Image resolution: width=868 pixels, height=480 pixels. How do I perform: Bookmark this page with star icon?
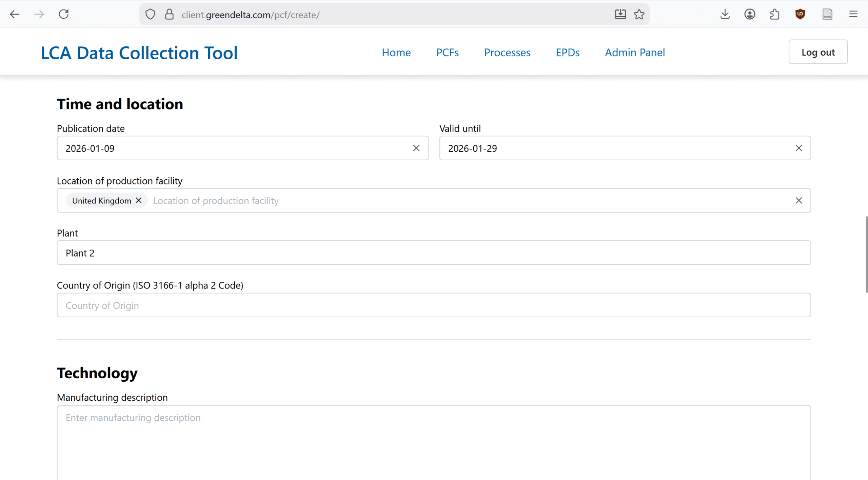coord(639,14)
